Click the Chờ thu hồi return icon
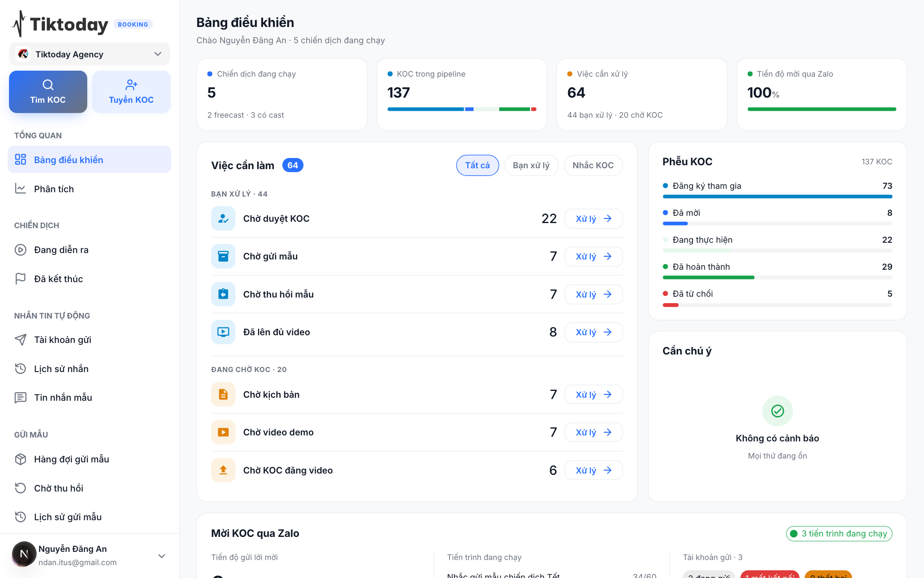The width and height of the screenshot is (924, 578). (21, 488)
